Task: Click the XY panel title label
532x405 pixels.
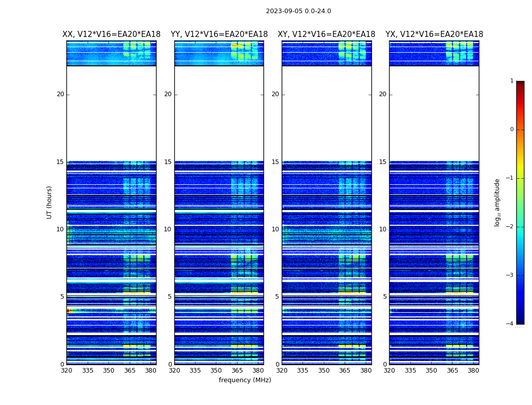Action: coord(326,34)
